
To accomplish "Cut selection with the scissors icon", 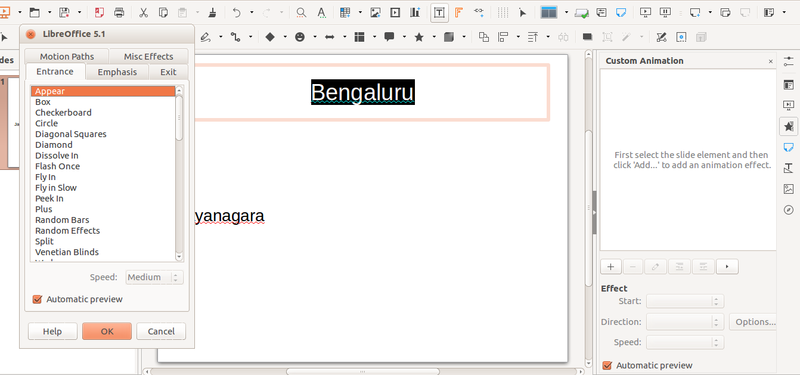I will 143,12.
